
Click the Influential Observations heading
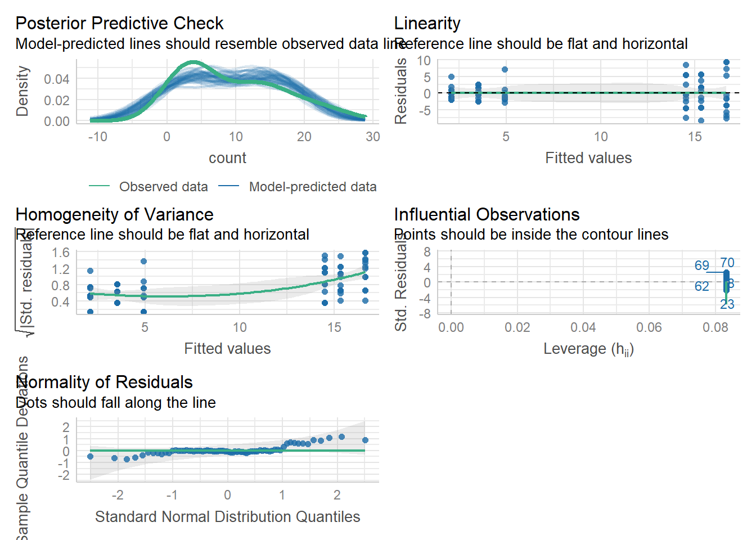coord(487,214)
